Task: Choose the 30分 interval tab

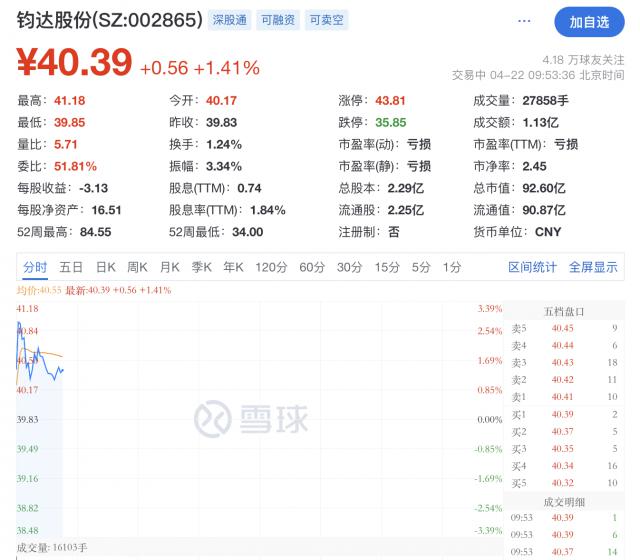Action: tap(349, 267)
